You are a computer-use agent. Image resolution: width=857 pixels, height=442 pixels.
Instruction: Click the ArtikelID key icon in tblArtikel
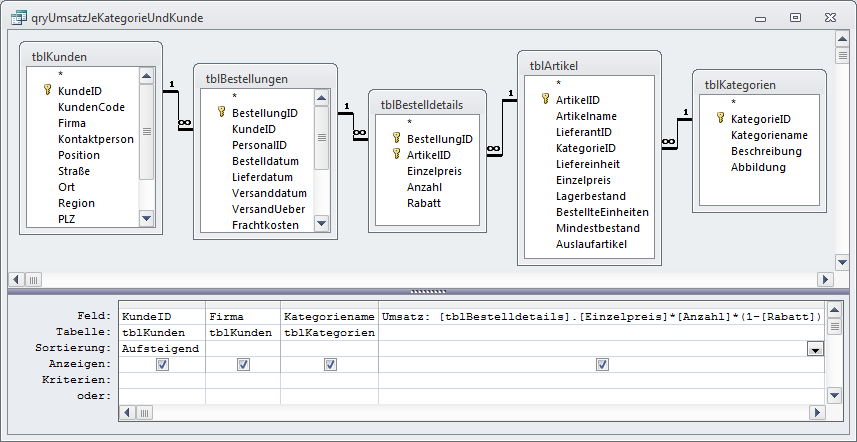[545, 100]
